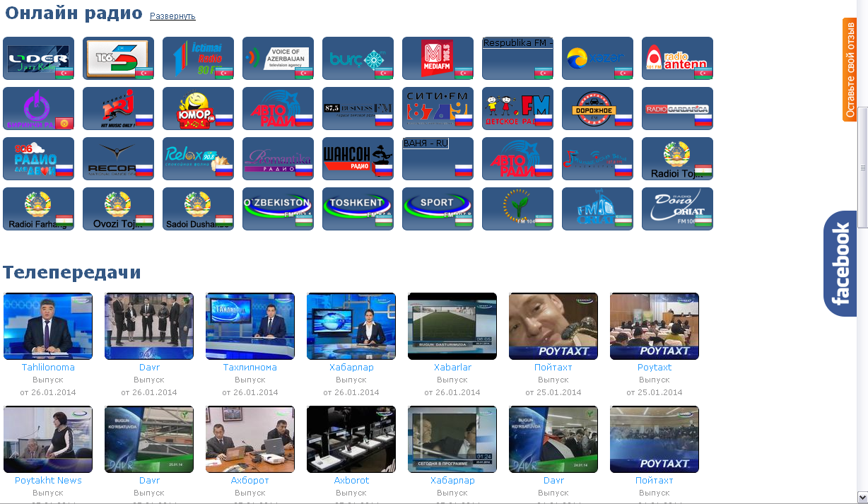Image resolution: width=868 pixels, height=504 pixels.
Task: Click the Оставьте свой отзыв feedback tab
Action: (850, 69)
